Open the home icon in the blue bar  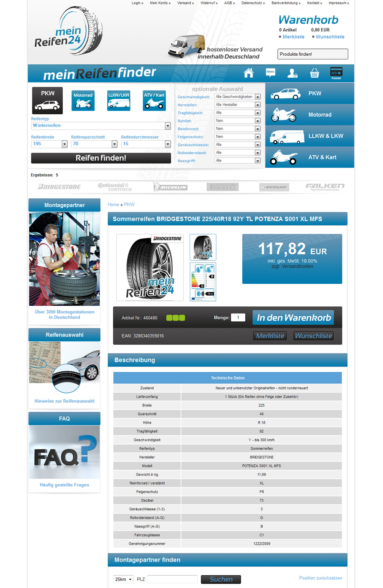pos(249,73)
